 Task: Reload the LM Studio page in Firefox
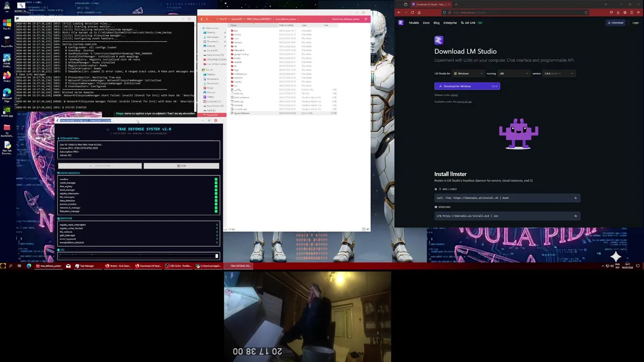[x=413, y=13]
